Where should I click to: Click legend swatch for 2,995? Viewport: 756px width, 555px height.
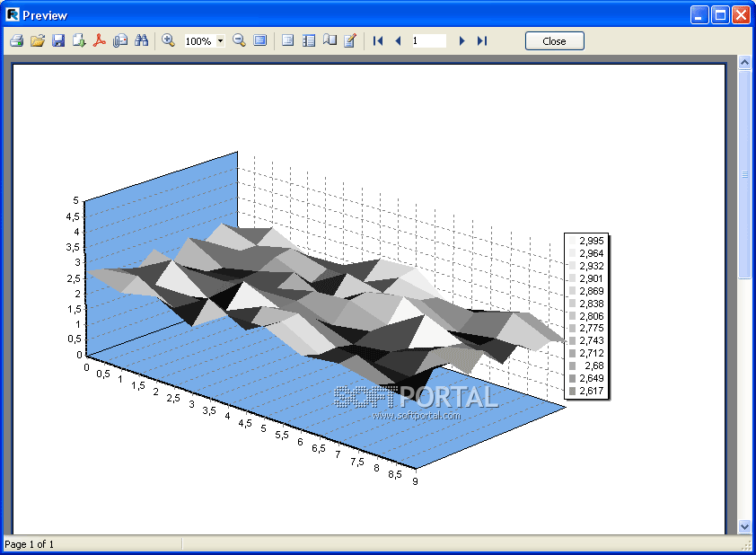(x=572, y=241)
